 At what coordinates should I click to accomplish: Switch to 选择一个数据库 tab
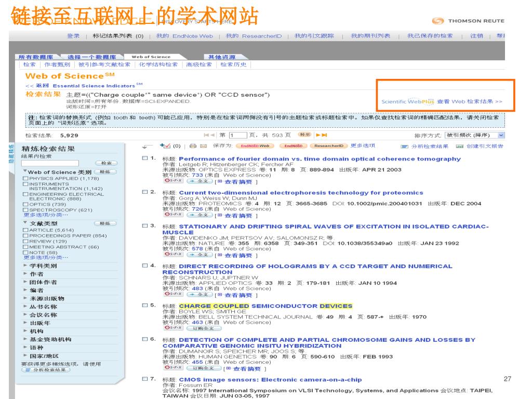tap(91, 57)
